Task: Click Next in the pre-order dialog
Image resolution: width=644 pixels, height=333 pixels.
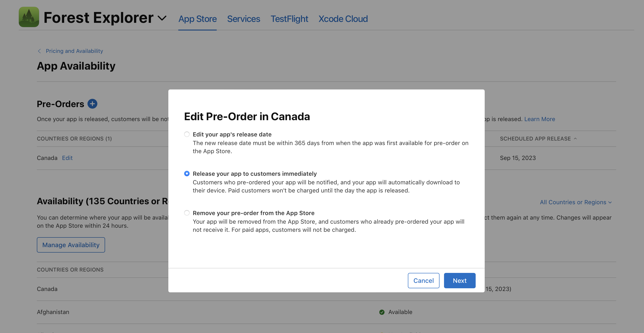Action: 460,281
